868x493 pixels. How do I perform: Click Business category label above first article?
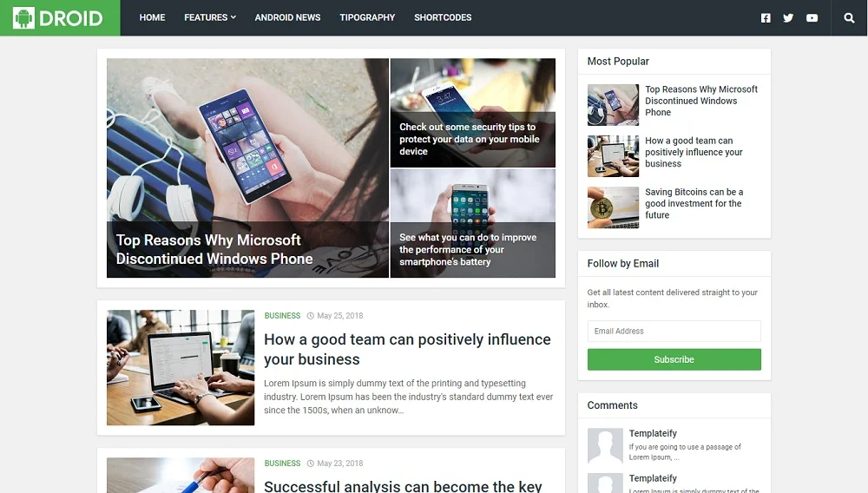[x=282, y=316]
